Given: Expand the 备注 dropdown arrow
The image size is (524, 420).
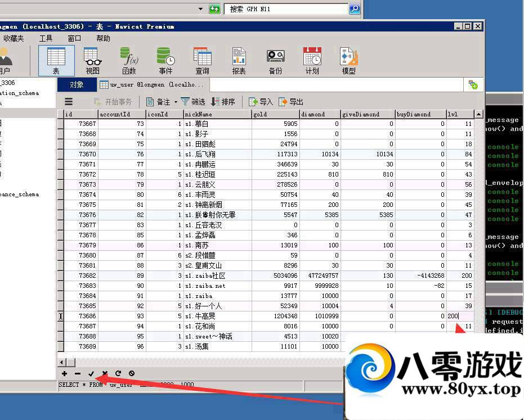Looking at the screenshot, I should click(176, 102).
